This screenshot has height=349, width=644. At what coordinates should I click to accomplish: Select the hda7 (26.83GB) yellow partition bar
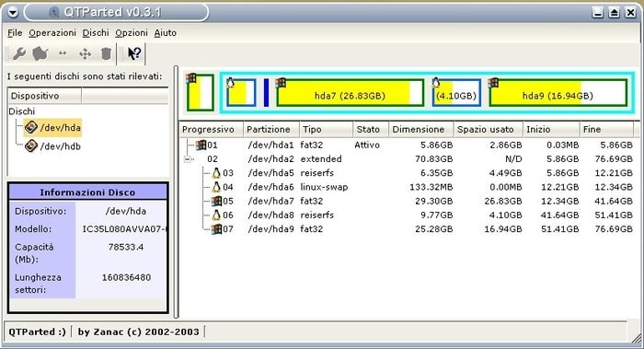(x=350, y=93)
